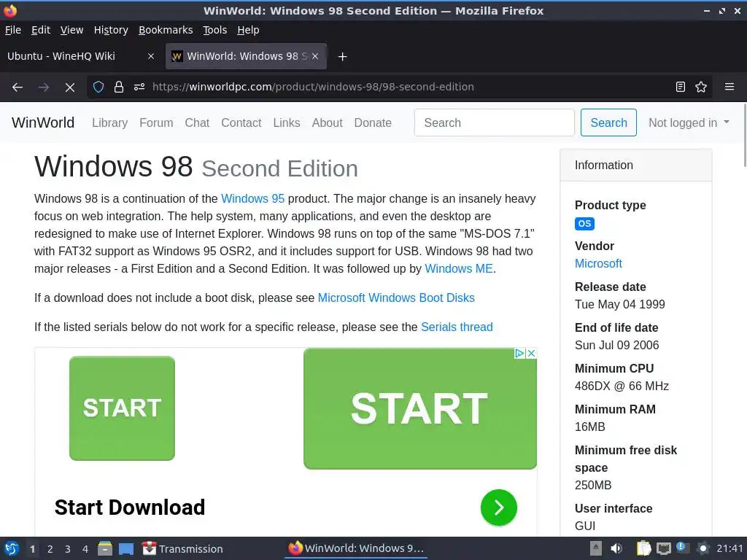Click the OS product type badge
The image size is (747, 560).
click(x=584, y=223)
